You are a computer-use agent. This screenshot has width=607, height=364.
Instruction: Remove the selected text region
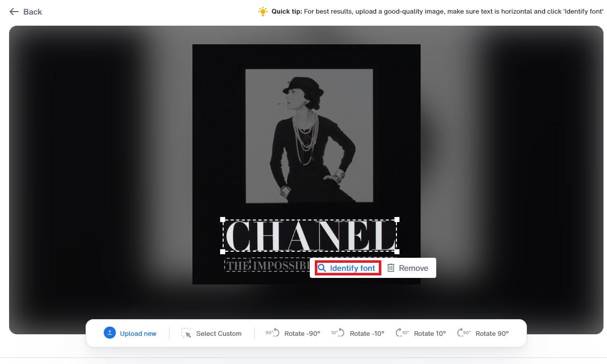pos(408,268)
